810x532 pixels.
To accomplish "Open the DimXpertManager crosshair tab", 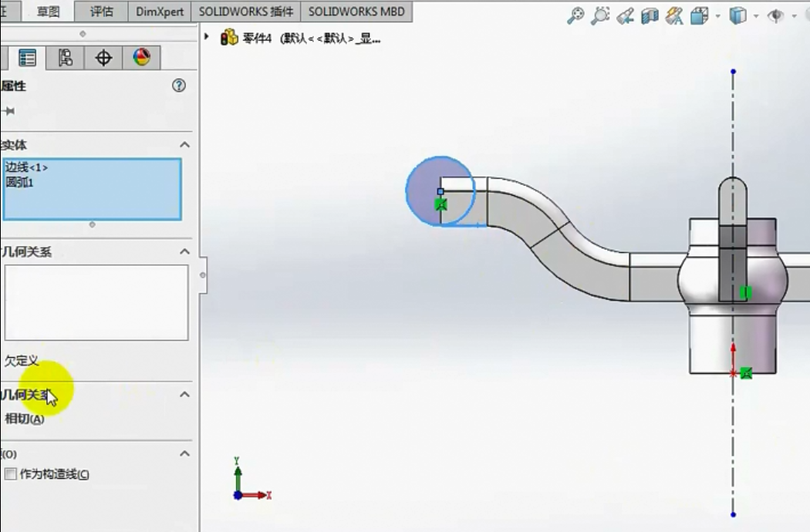I will pyautogui.click(x=103, y=58).
